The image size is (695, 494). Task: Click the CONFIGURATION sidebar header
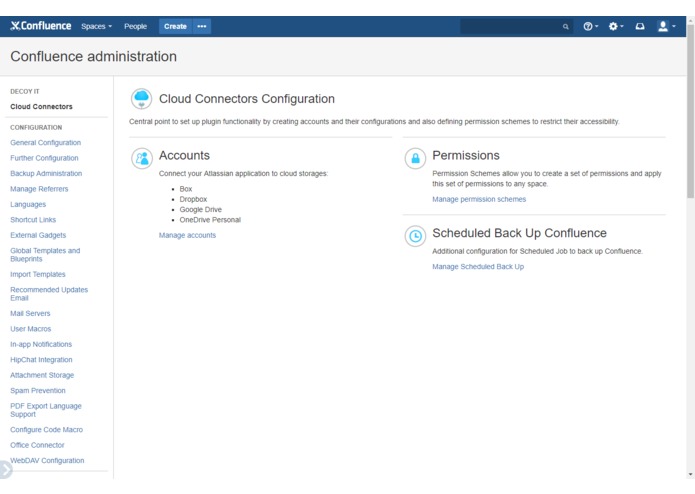(36, 127)
